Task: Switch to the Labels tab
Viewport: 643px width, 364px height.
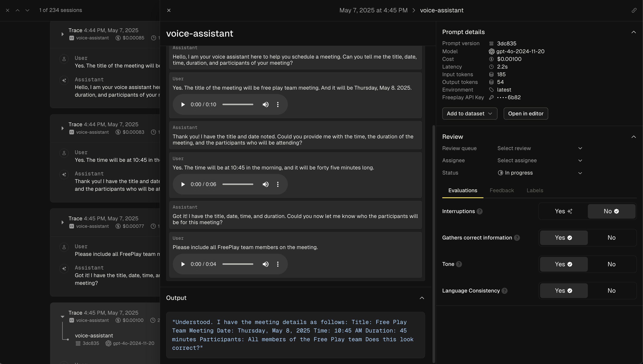Action: [535, 191]
